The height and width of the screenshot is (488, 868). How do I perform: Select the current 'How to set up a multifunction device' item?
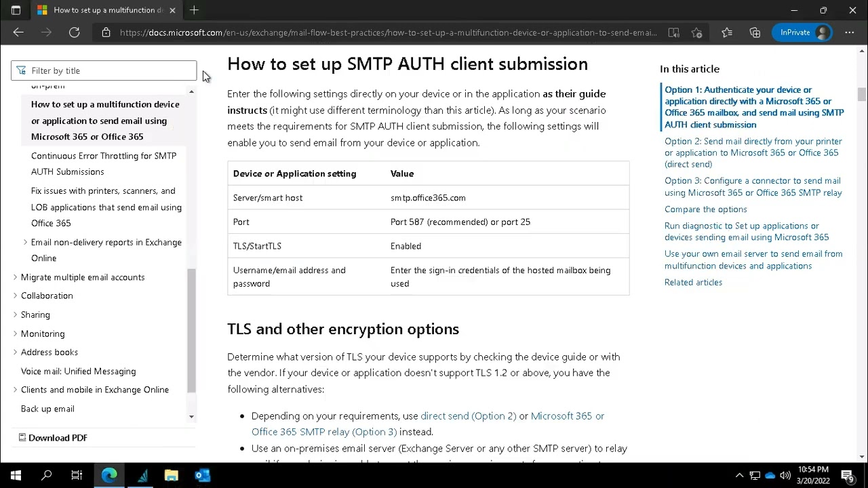(105, 121)
